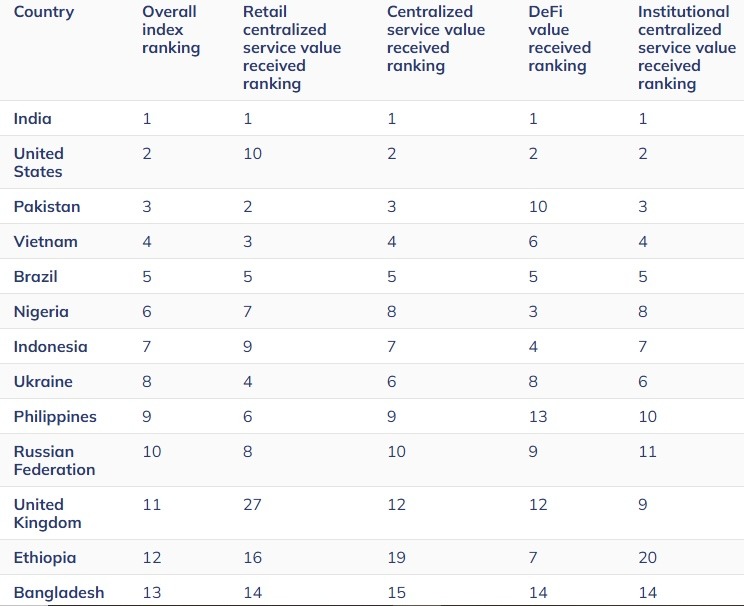
Task: Click the DeFi value received ranking header
Action: tap(559, 39)
